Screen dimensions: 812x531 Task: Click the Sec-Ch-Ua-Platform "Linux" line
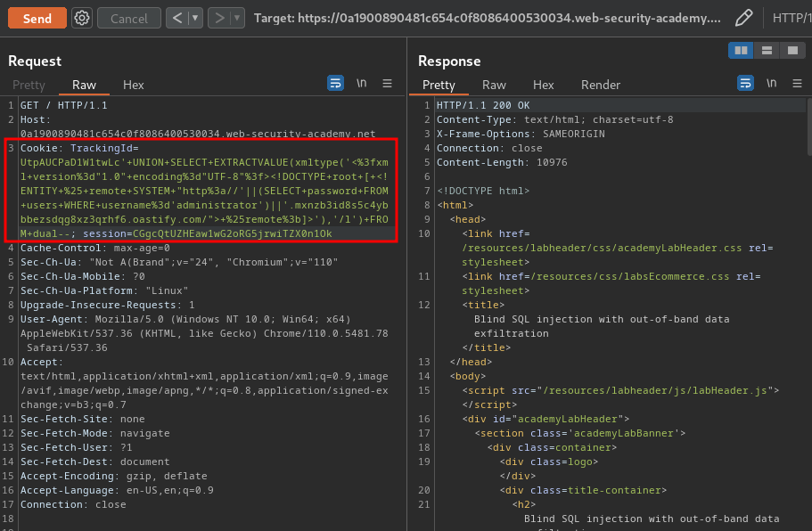pos(104,290)
